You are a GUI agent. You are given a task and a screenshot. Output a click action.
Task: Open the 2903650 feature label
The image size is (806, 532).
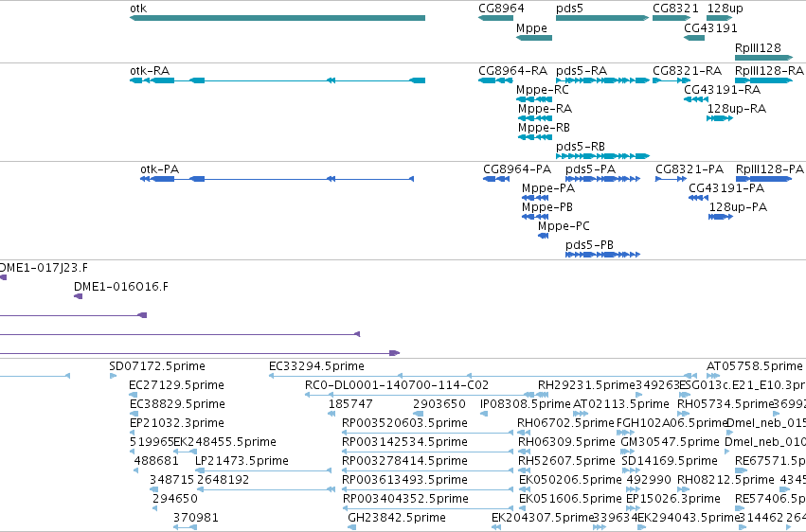(x=439, y=404)
